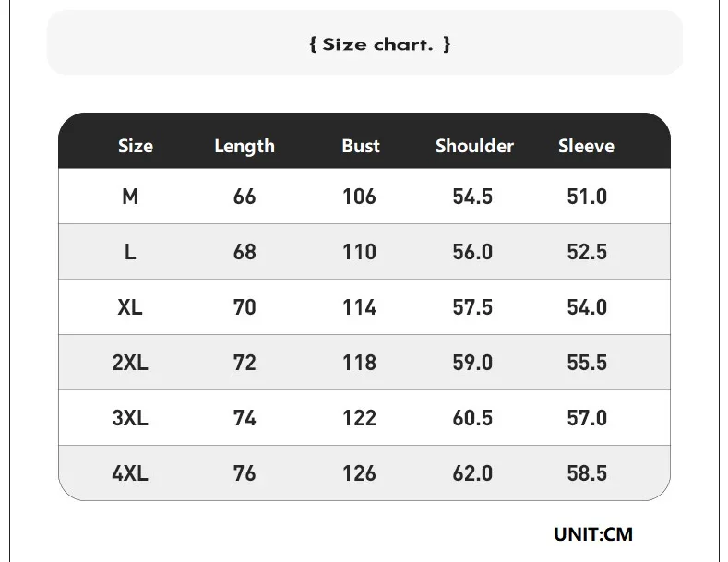
Task: Click the length value 66
Action: pos(245,197)
